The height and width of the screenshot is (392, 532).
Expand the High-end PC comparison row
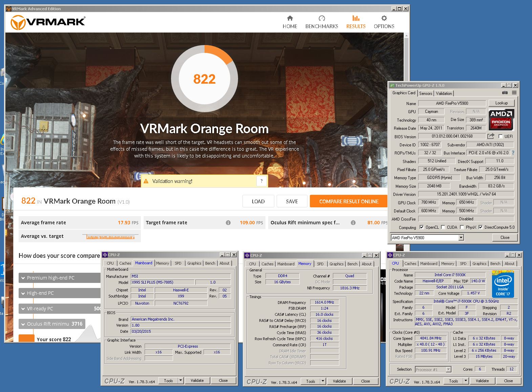[x=60, y=293]
